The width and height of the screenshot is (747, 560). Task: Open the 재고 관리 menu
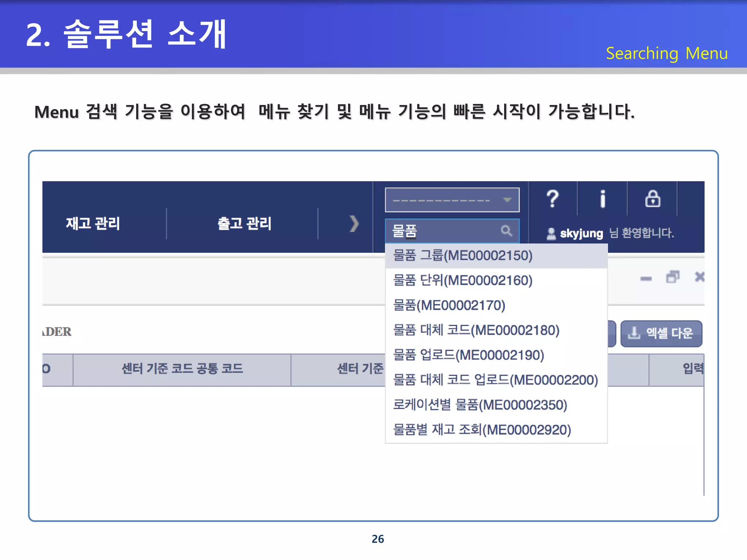[93, 223]
